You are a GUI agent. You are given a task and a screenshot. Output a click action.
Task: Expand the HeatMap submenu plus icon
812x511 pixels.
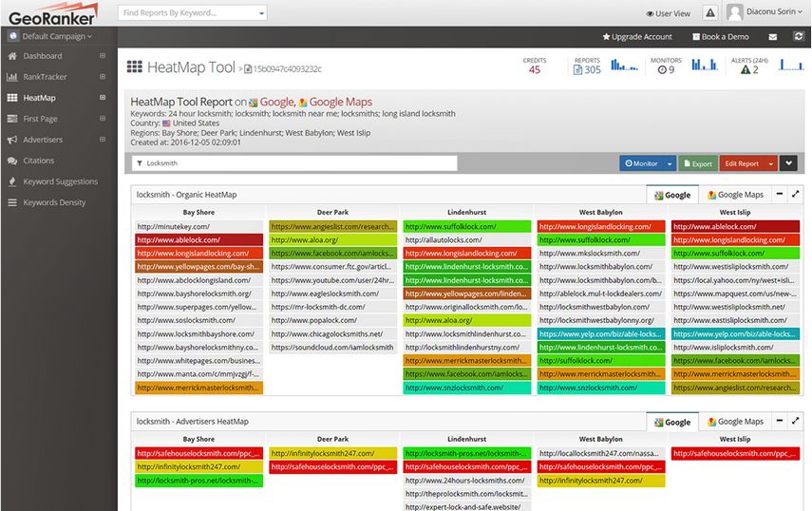coord(103,97)
